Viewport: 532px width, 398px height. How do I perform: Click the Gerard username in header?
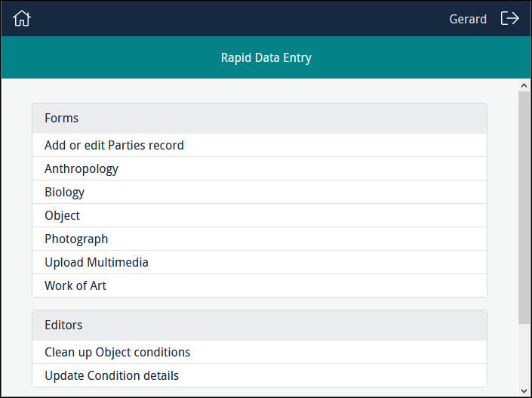(x=468, y=19)
